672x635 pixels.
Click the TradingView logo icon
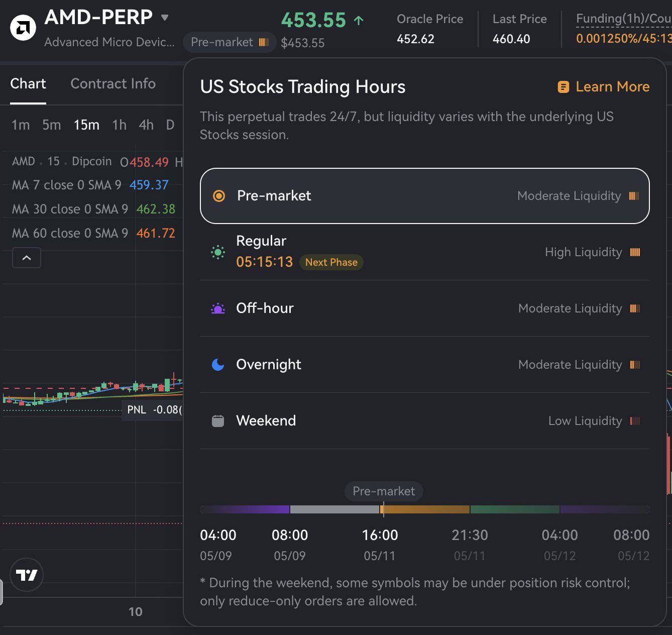click(27, 574)
